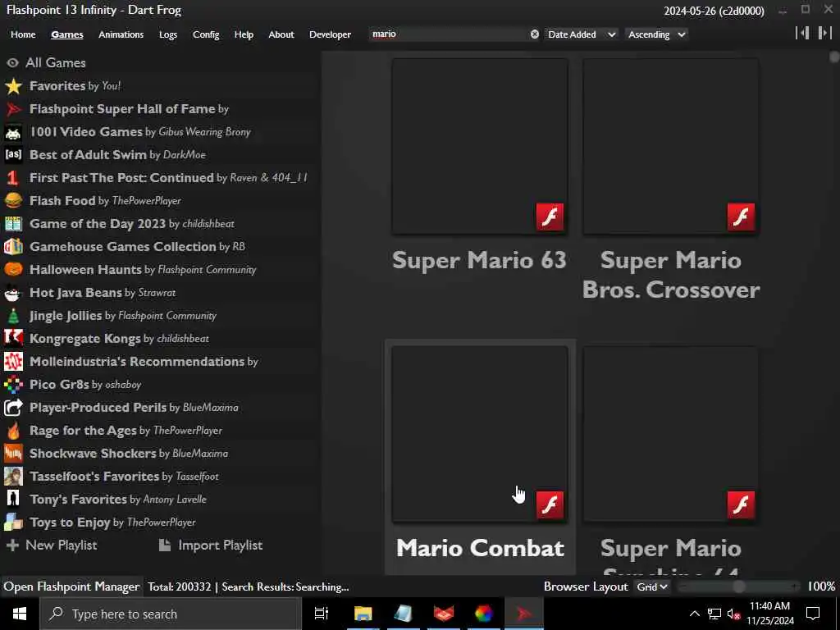Click the Rage for the Ages flame icon

click(x=13, y=430)
